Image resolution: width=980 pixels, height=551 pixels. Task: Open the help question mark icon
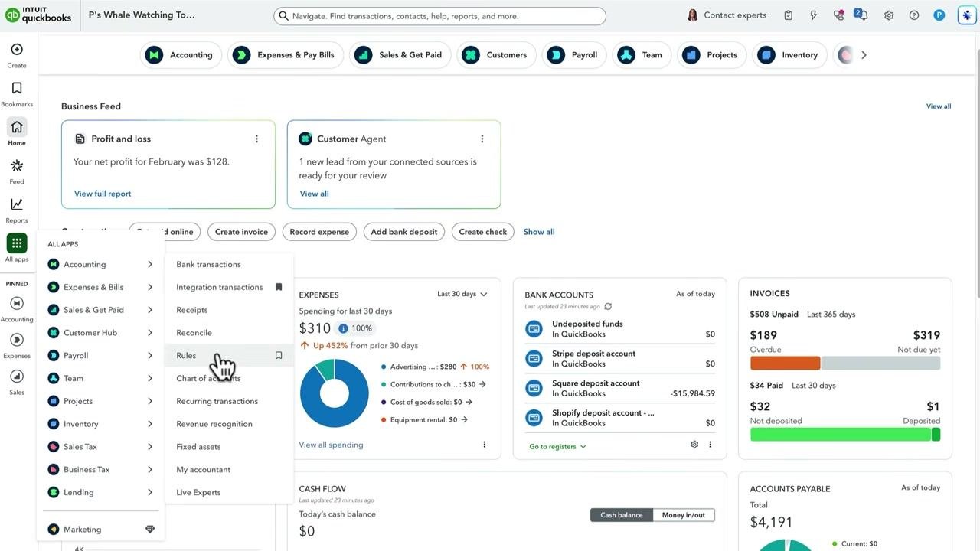(914, 15)
